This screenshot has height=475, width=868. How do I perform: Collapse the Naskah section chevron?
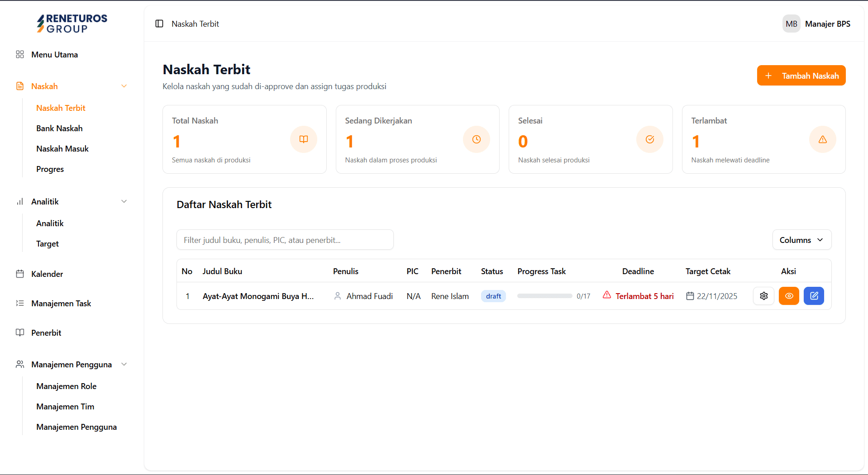pos(124,86)
